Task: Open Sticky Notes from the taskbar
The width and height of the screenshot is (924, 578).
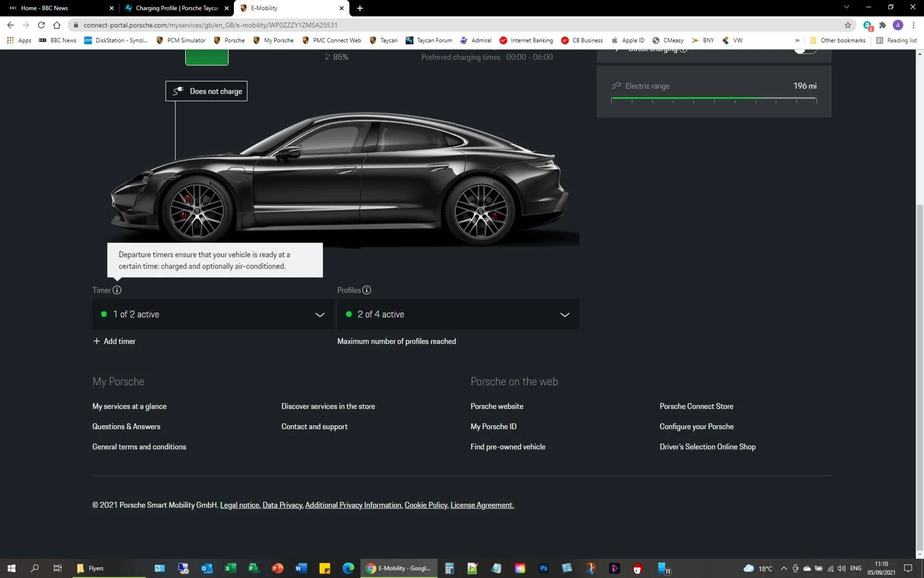Action: tap(324, 568)
